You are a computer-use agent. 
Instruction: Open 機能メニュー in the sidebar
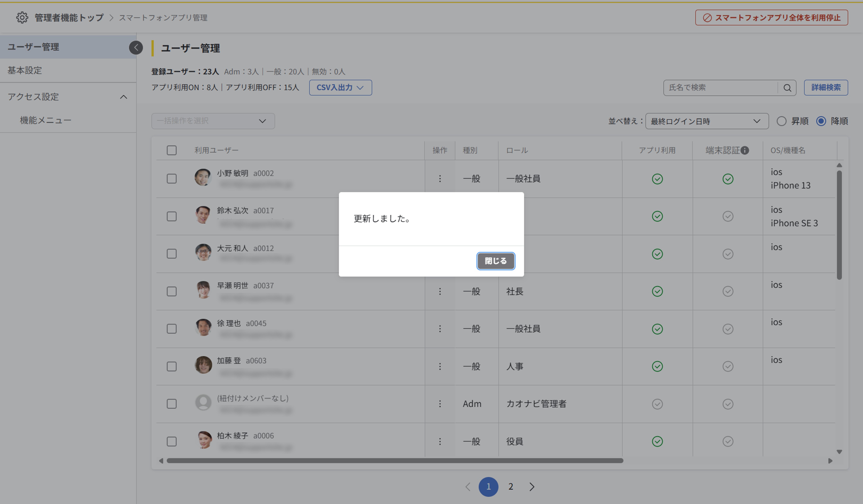pyautogui.click(x=68, y=120)
